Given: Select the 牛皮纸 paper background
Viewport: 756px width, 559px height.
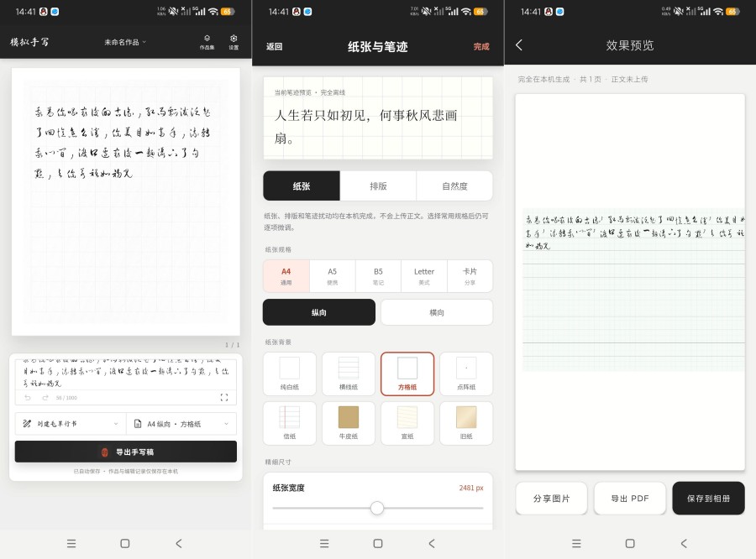Looking at the screenshot, I should [x=348, y=423].
